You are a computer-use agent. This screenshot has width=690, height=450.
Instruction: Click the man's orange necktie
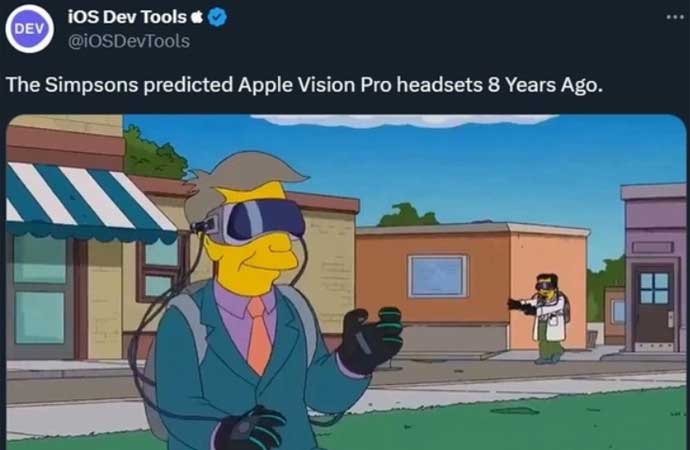[x=259, y=335]
